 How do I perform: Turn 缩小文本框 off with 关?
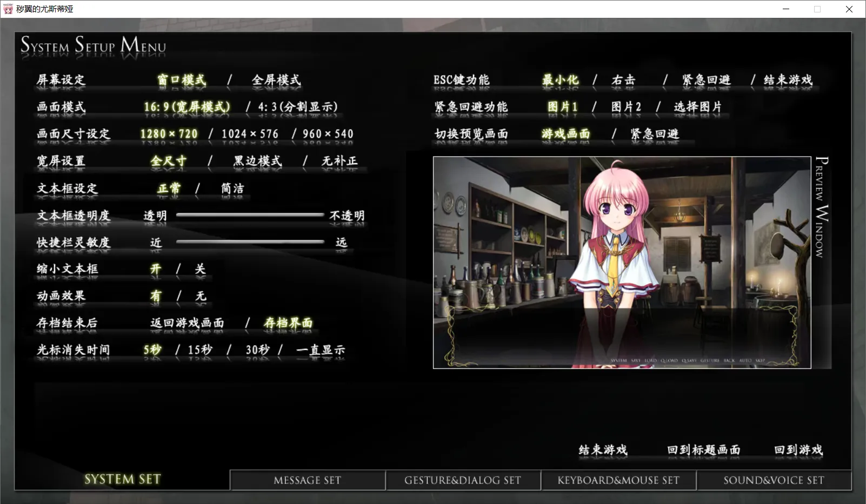pyautogui.click(x=201, y=269)
